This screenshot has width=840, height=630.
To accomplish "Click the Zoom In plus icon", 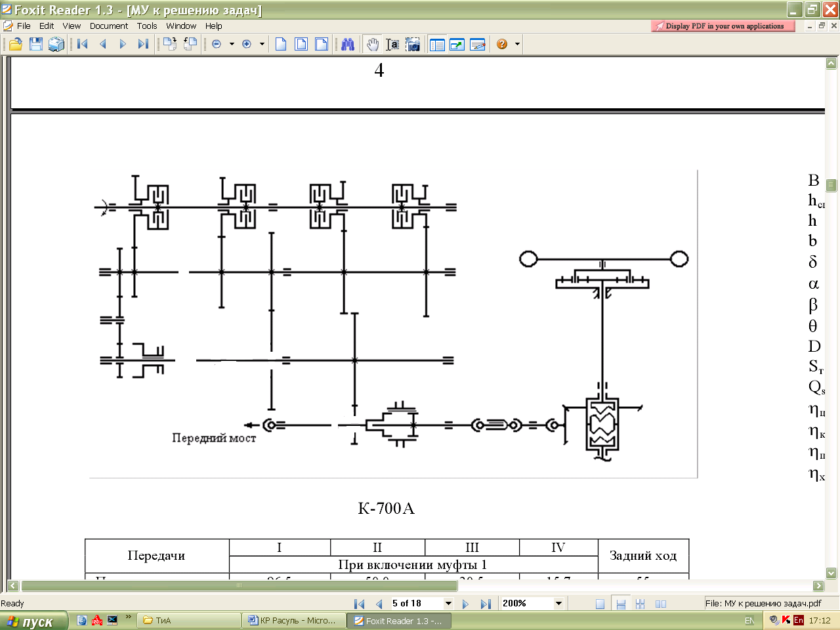I will (x=247, y=44).
